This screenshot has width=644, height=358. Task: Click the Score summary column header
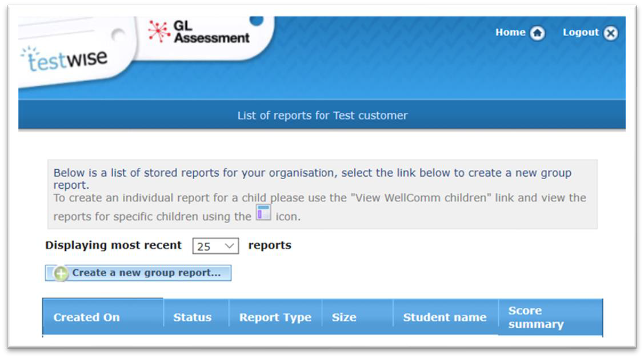point(550,317)
